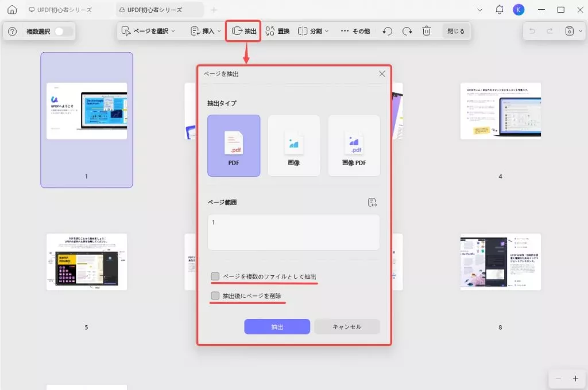
Task: Click the undo arrow icon
Action: [532, 31]
